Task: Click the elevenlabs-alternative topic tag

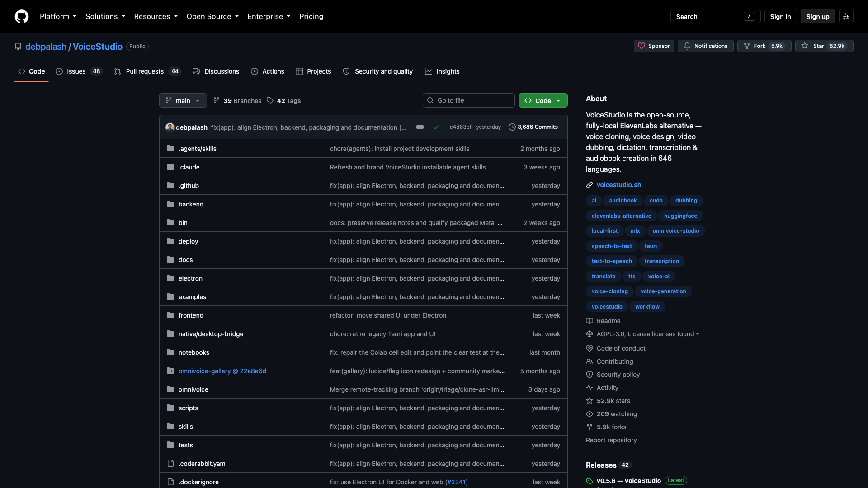Action: 621,216
